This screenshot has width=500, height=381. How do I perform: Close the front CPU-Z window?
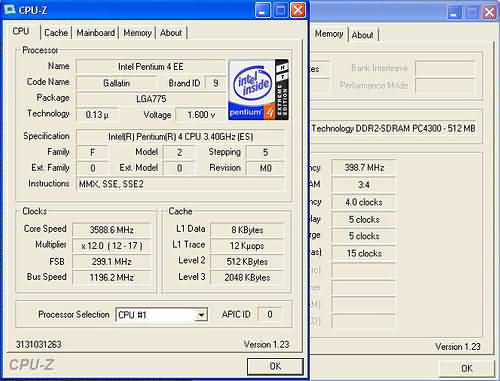coord(298,10)
